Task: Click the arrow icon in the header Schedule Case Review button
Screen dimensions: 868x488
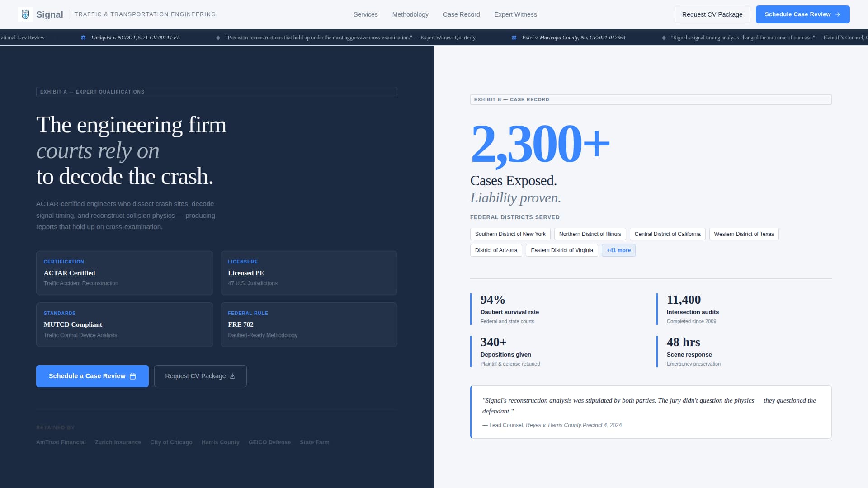Action: [838, 14]
